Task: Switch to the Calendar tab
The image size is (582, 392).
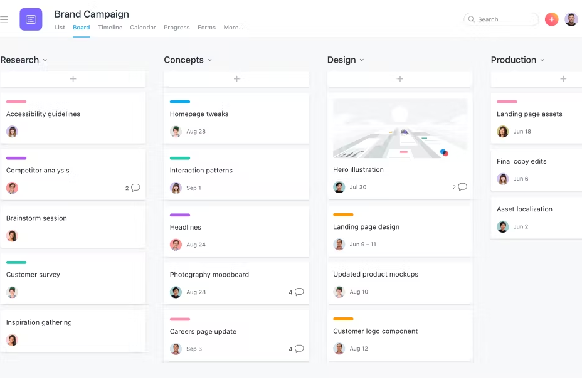Action: [143, 28]
